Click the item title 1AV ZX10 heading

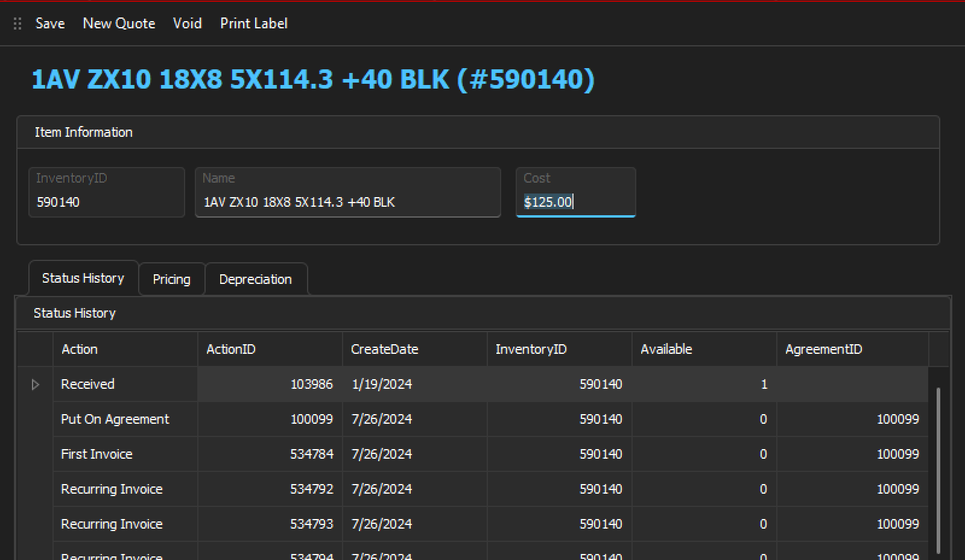pyautogui.click(x=313, y=80)
